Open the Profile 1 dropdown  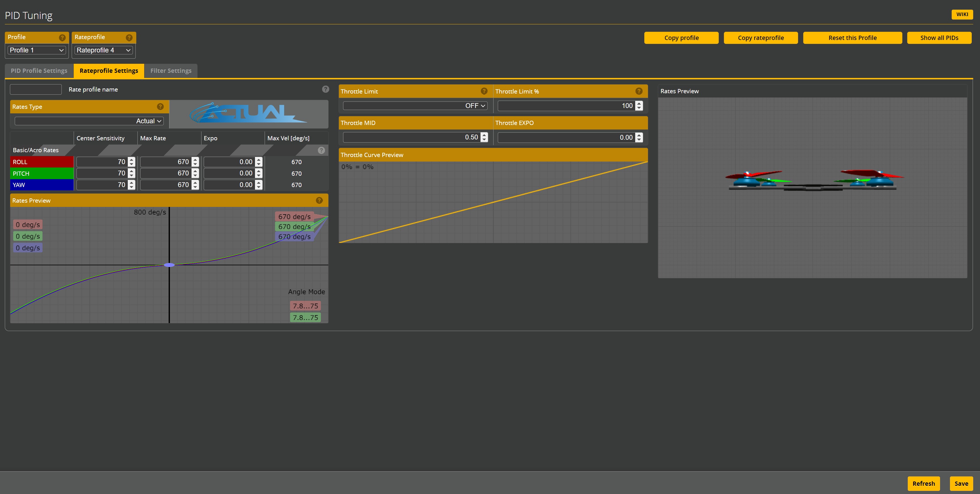tap(37, 50)
